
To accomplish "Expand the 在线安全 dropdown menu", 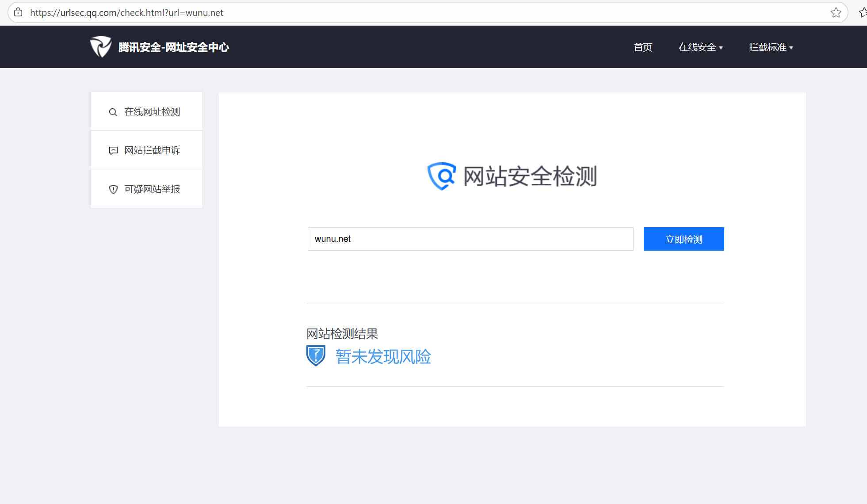I will [x=700, y=47].
